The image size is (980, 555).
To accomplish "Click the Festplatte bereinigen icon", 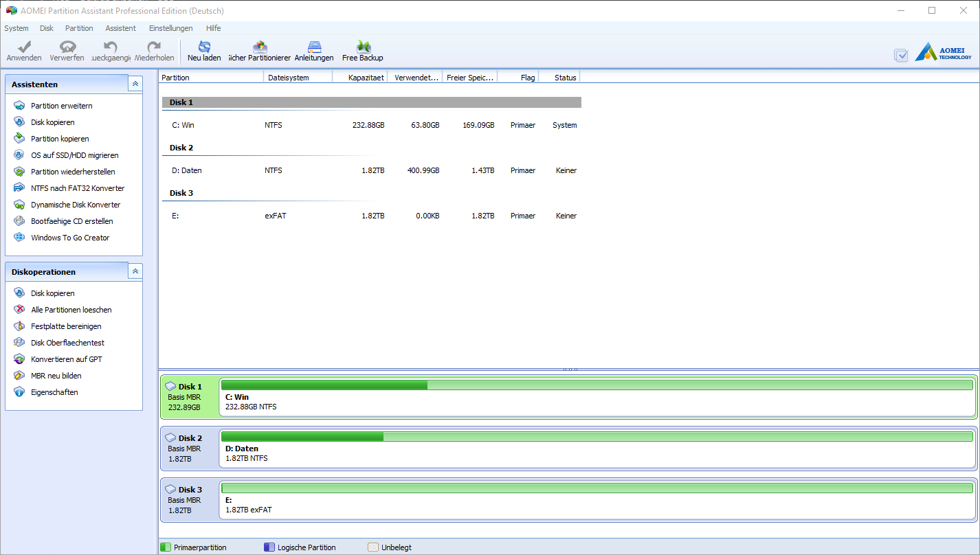I will tap(19, 326).
